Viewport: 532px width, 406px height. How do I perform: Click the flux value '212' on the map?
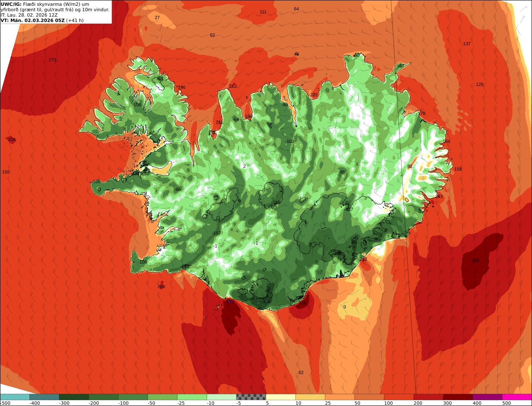[233, 86]
